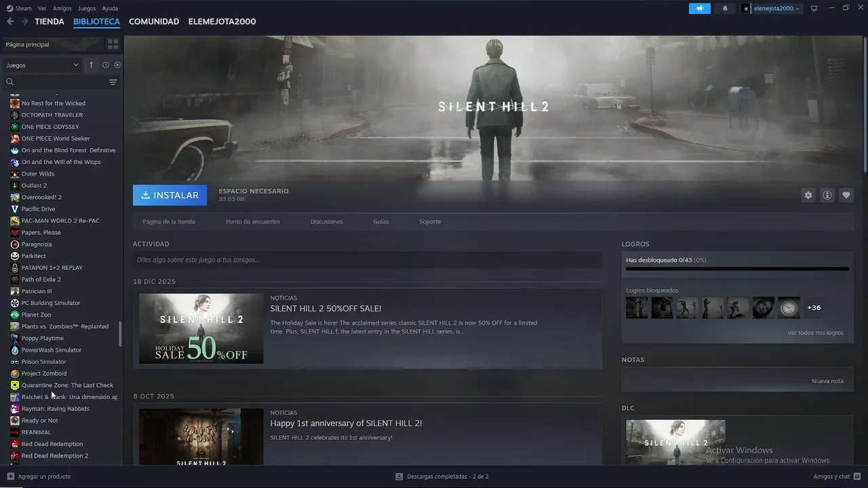Viewport: 868px width, 488px height.
Task: Go to the TIENDA tab
Action: pos(50,22)
